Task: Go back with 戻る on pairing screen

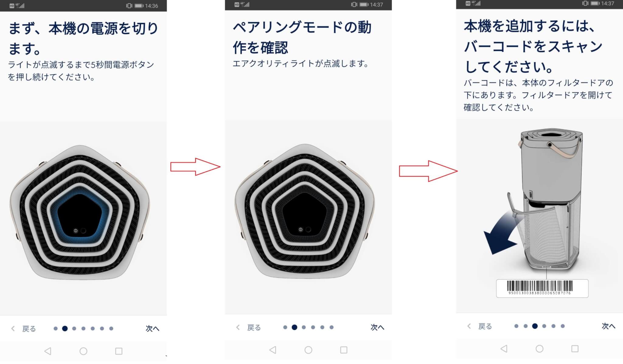Action: 254,327
